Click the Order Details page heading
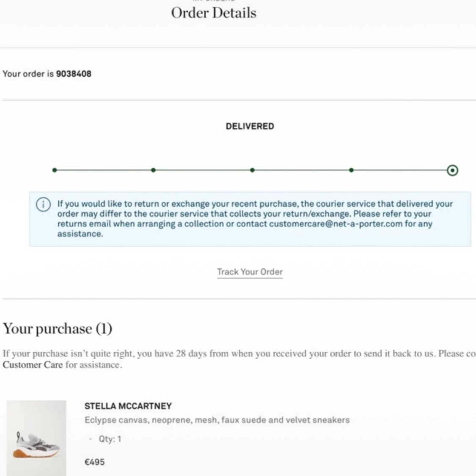The image size is (476, 476). coord(214,13)
